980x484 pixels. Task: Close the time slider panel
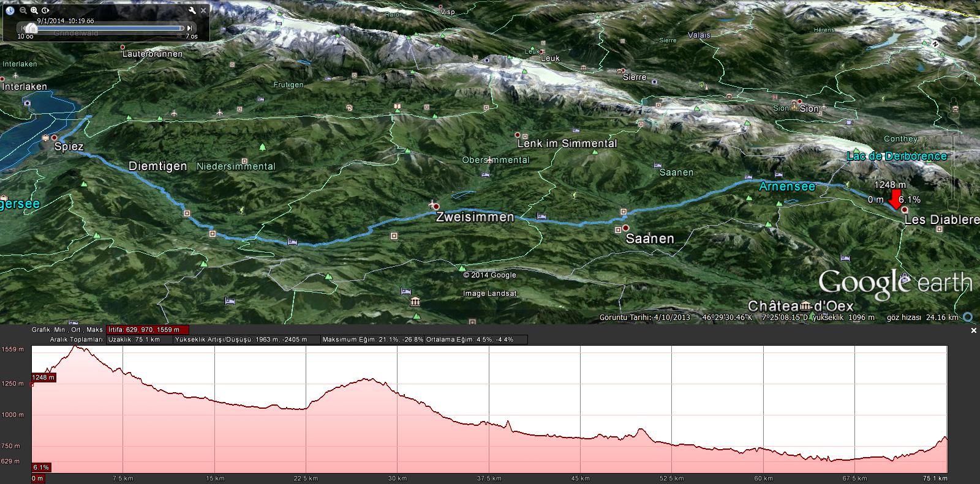pyautogui.click(x=203, y=10)
